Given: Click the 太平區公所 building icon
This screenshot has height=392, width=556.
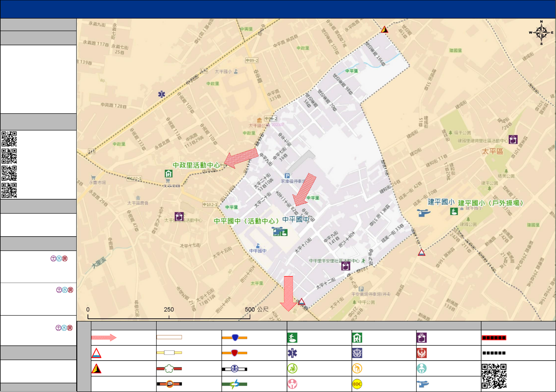Looking at the screenshot, I should [259, 120].
